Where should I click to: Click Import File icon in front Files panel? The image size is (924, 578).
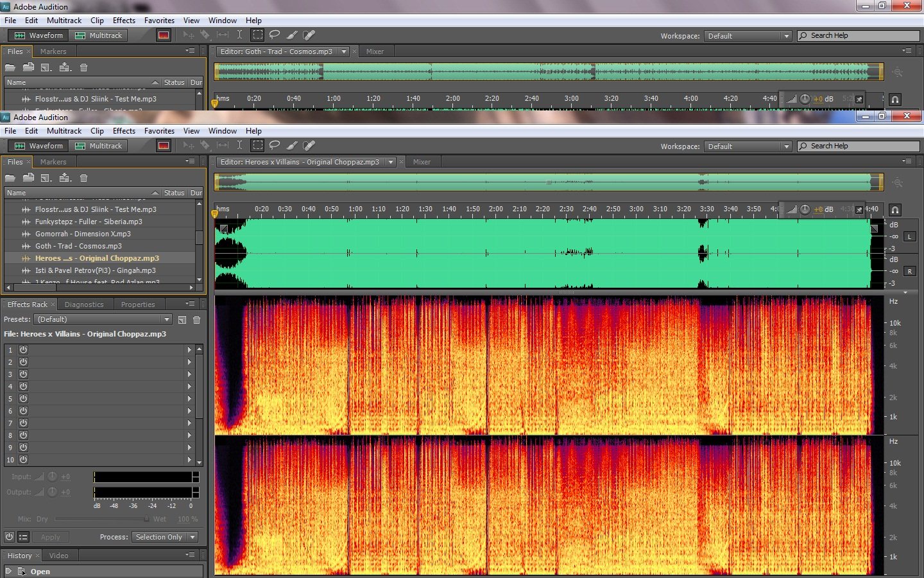28,178
